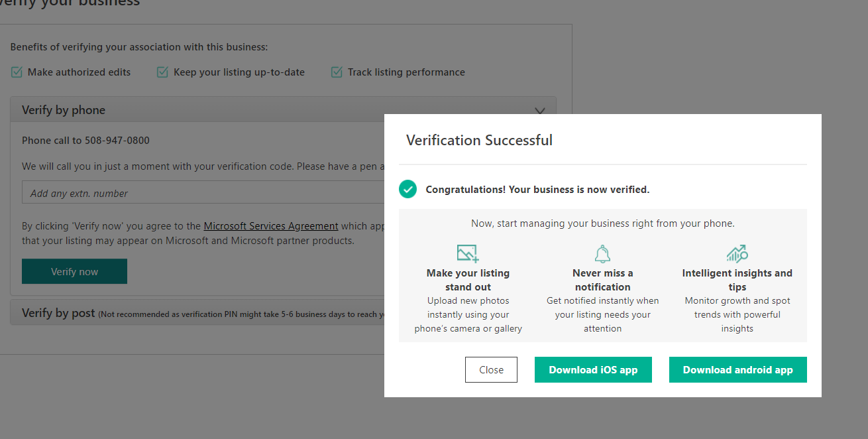This screenshot has height=439, width=868.
Task: Toggle the 'Make authorized edits' checkbox
Action: [x=17, y=72]
